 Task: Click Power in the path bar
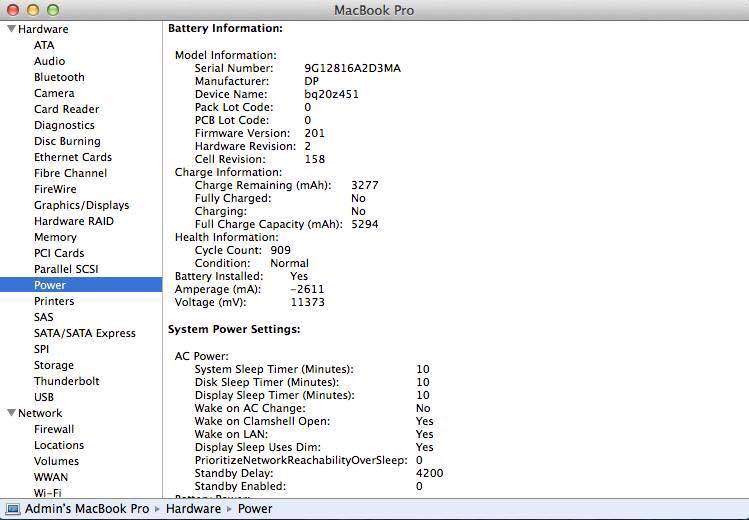coord(255,509)
